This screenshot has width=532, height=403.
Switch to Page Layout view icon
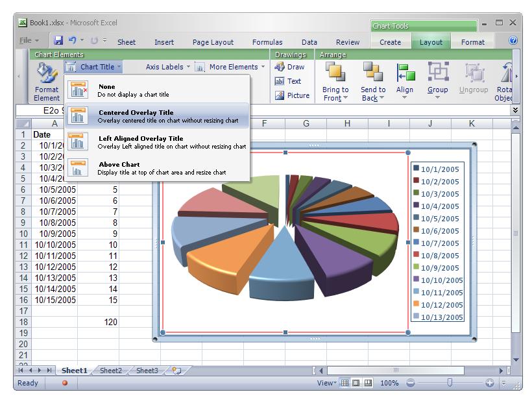[x=356, y=383]
